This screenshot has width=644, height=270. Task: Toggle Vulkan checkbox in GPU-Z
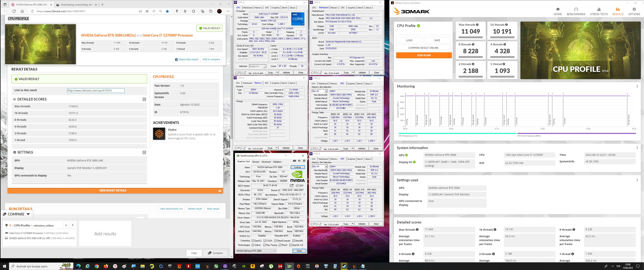point(253,245)
